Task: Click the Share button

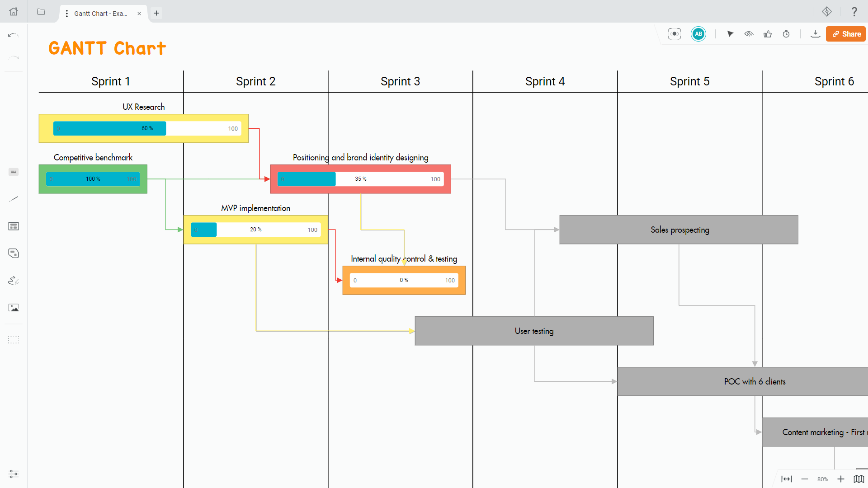Action: (x=845, y=34)
